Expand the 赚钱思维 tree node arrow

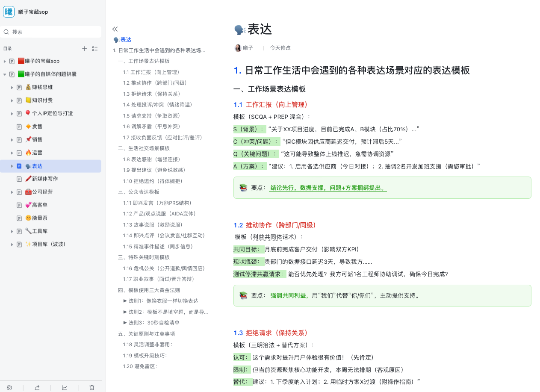click(x=12, y=88)
